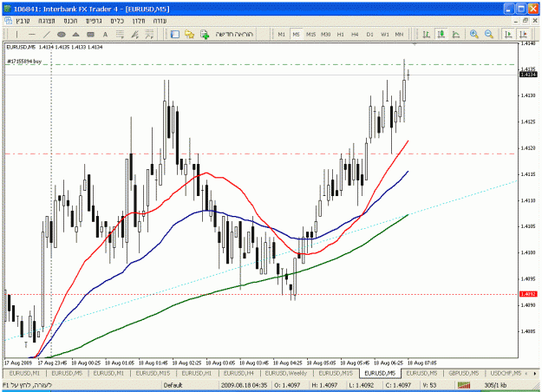The image size is (542, 392).
Task: Open the כלים (Tools) menu
Action: pyautogui.click(x=117, y=21)
